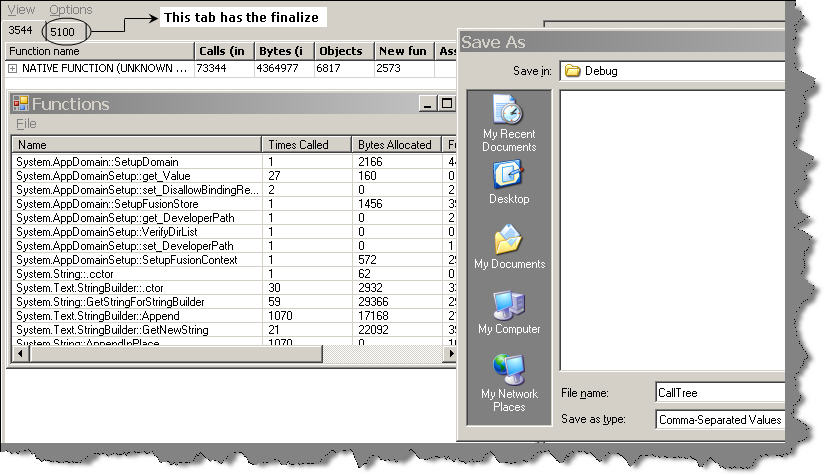The height and width of the screenshot is (475, 825).
Task: Select System.AppDomainSetup::get_DeveloperPath row
Action: [x=234, y=218]
